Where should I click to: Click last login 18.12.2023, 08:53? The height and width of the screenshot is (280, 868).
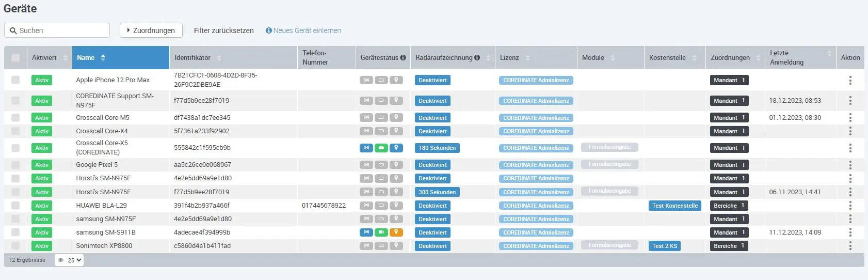click(795, 101)
